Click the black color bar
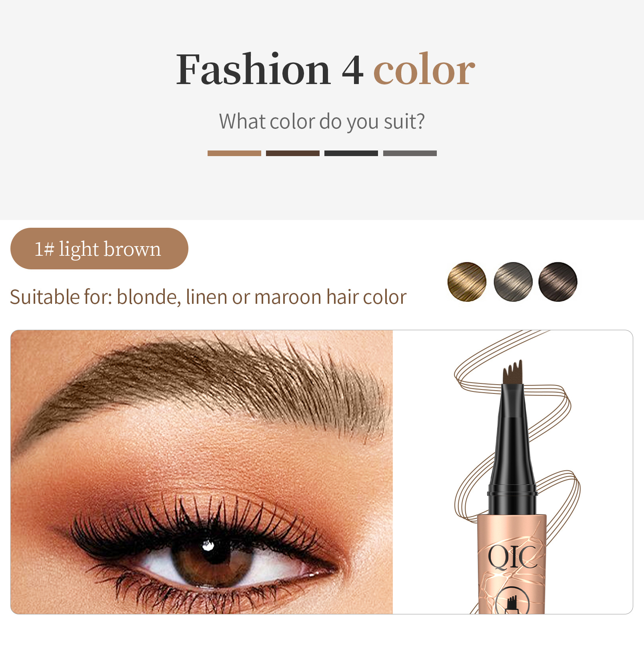644x650 pixels. tap(351, 153)
